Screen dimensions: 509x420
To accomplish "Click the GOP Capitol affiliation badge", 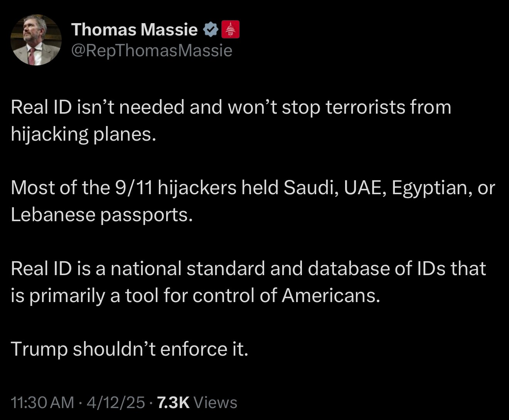I will tap(231, 29).
